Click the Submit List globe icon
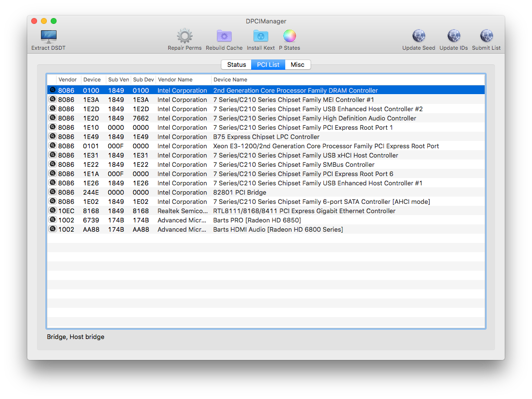The image size is (532, 399). click(x=486, y=37)
